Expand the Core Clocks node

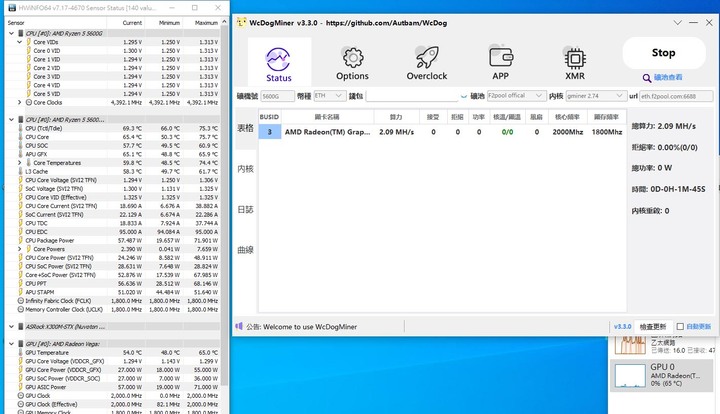[19, 102]
